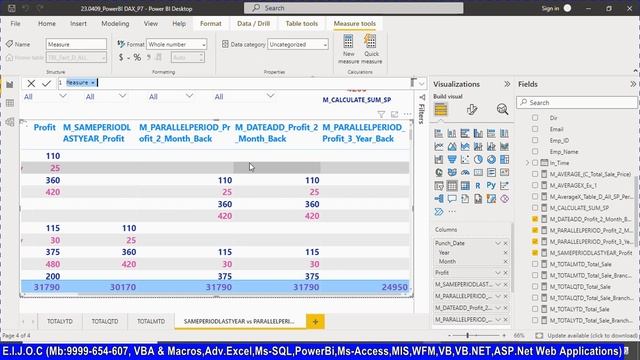Select the table visual icon
The height and width of the screenshot is (360, 640).
click(452, 186)
